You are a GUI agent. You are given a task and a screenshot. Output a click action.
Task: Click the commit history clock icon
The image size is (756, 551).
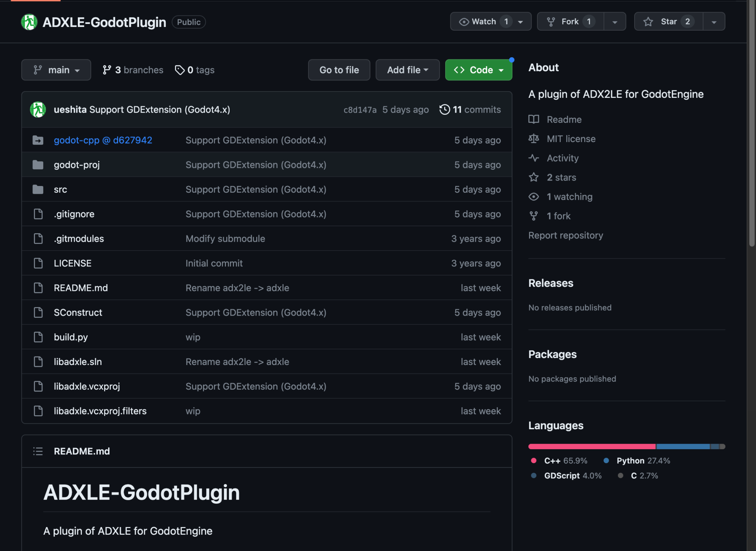(444, 110)
